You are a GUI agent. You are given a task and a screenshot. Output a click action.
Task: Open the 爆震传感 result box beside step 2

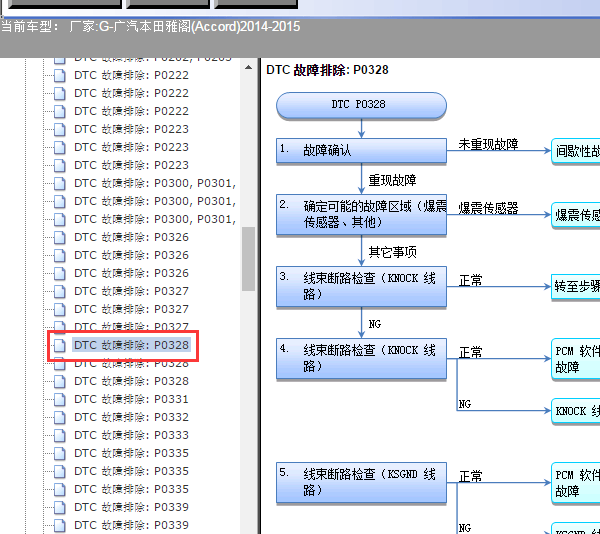576,215
